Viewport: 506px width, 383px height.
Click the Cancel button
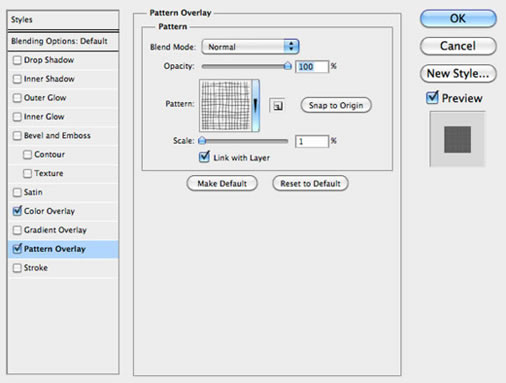point(458,46)
